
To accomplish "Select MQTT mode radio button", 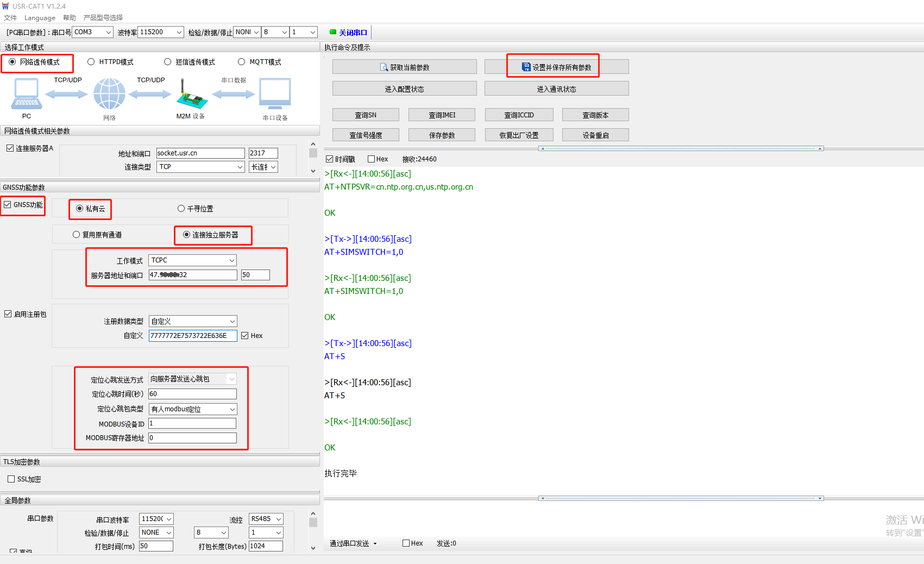I will (x=241, y=62).
